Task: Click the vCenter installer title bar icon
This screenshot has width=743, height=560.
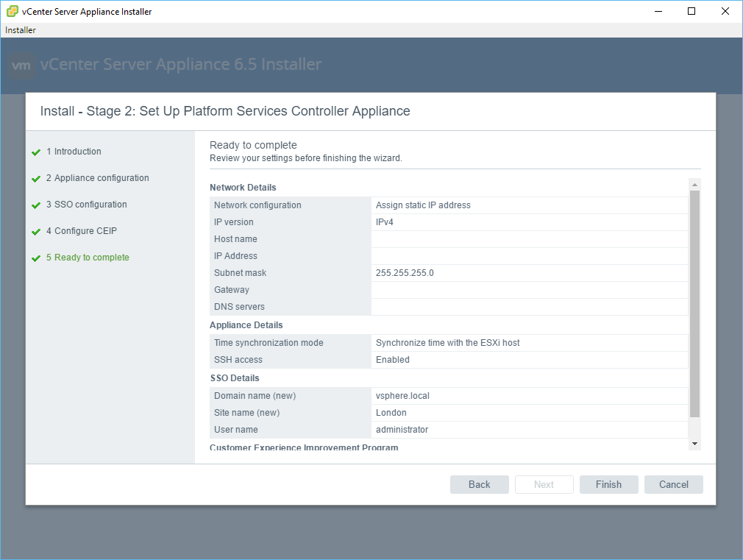Action: [12, 11]
